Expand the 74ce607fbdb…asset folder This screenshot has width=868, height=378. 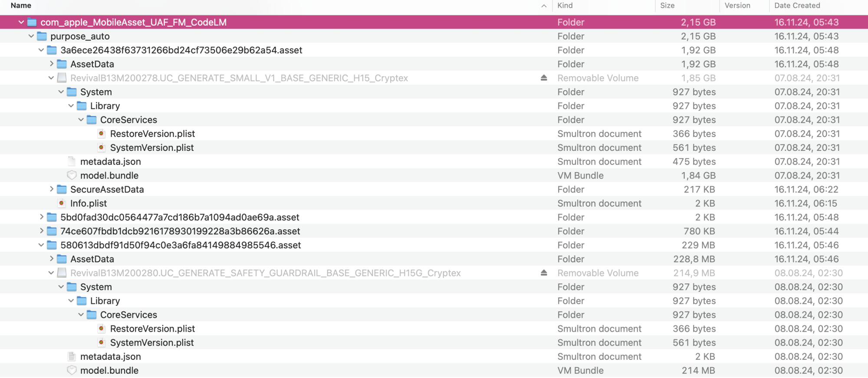point(41,231)
